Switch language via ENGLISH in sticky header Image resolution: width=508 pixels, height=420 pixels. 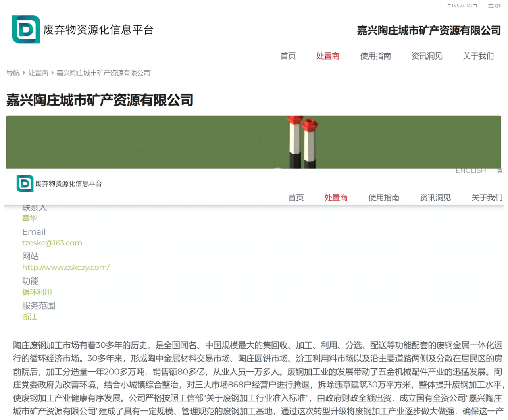point(471,171)
